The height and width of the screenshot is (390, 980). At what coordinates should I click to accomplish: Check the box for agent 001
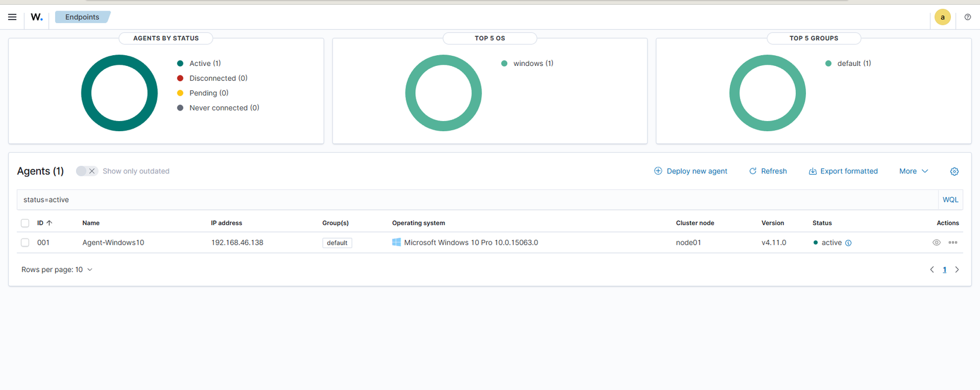pos(25,242)
